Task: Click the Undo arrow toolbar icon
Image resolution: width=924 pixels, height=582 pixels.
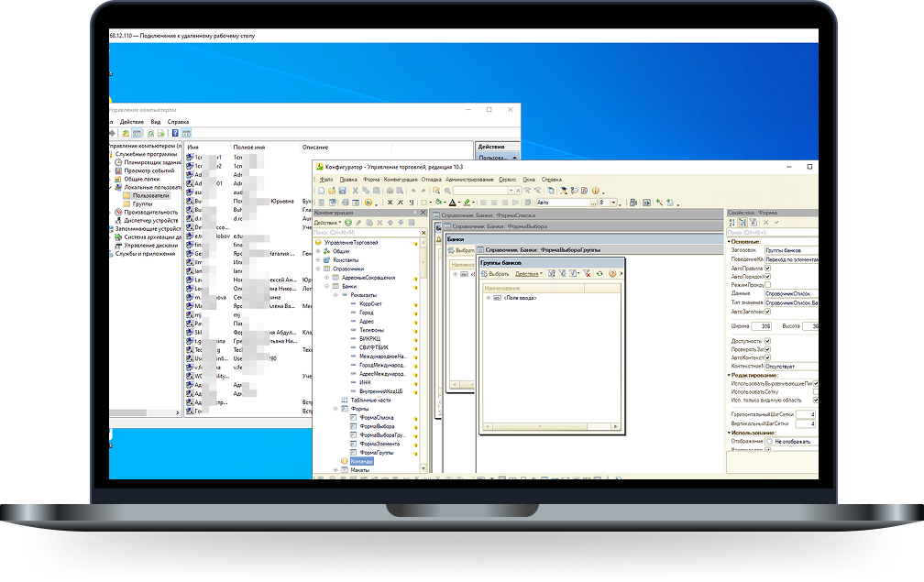Action: pyautogui.click(x=413, y=191)
